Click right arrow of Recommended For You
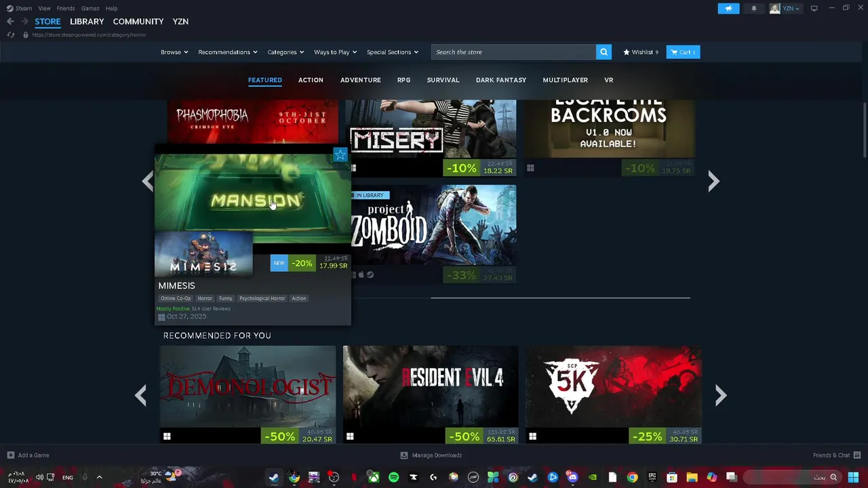This screenshot has height=488, width=868. click(x=720, y=395)
